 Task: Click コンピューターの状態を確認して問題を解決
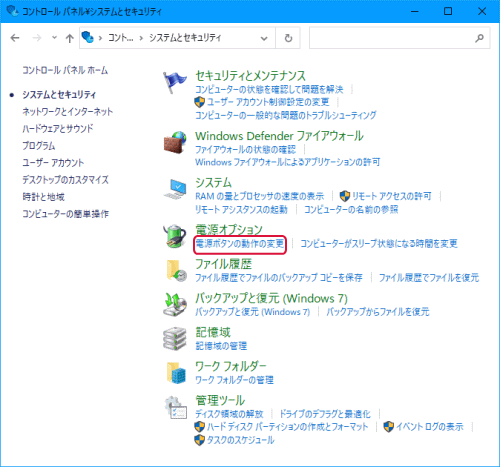click(x=269, y=89)
